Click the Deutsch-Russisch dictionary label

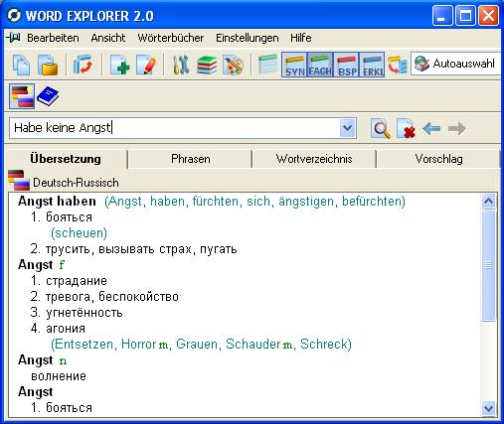pos(76,183)
